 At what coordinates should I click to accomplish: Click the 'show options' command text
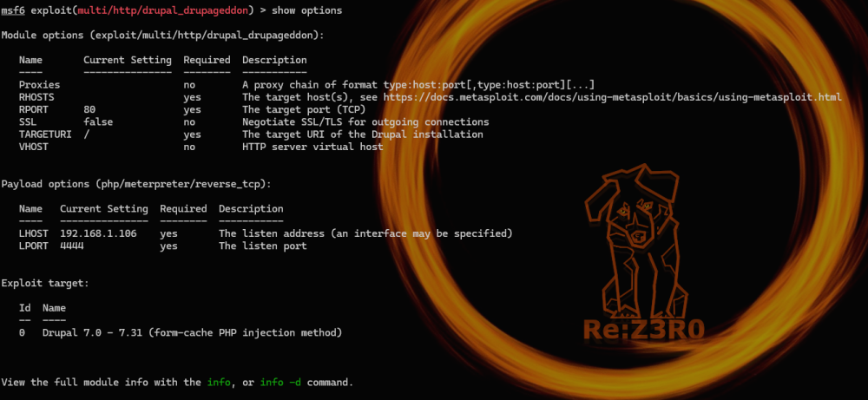pos(306,10)
